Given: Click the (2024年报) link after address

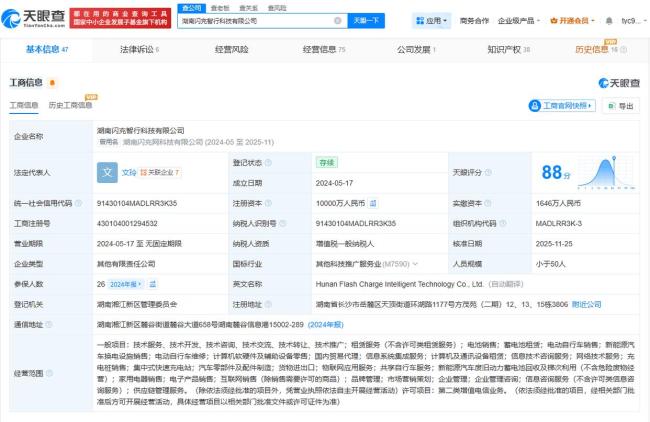Looking at the screenshot, I should click(325, 325).
